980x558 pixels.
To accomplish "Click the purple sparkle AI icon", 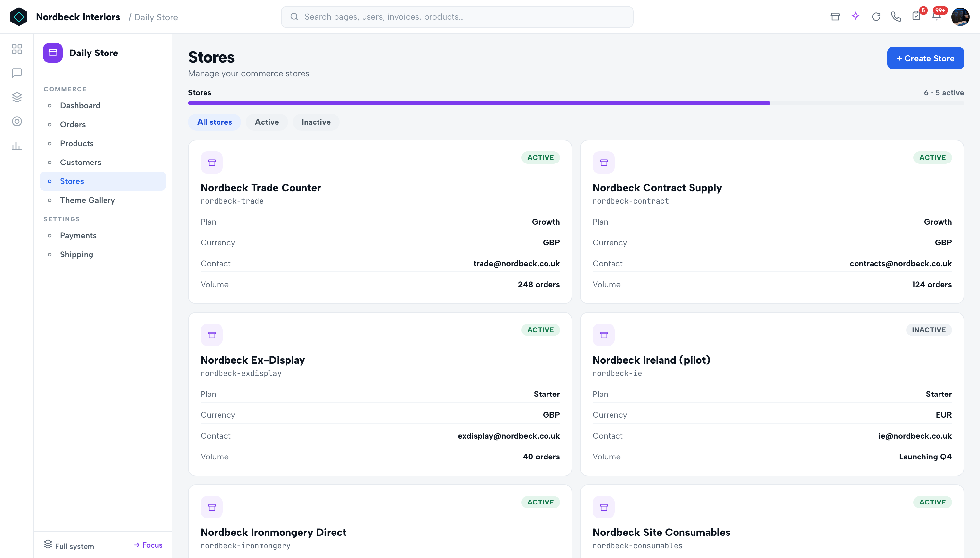I will (x=855, y=17).
